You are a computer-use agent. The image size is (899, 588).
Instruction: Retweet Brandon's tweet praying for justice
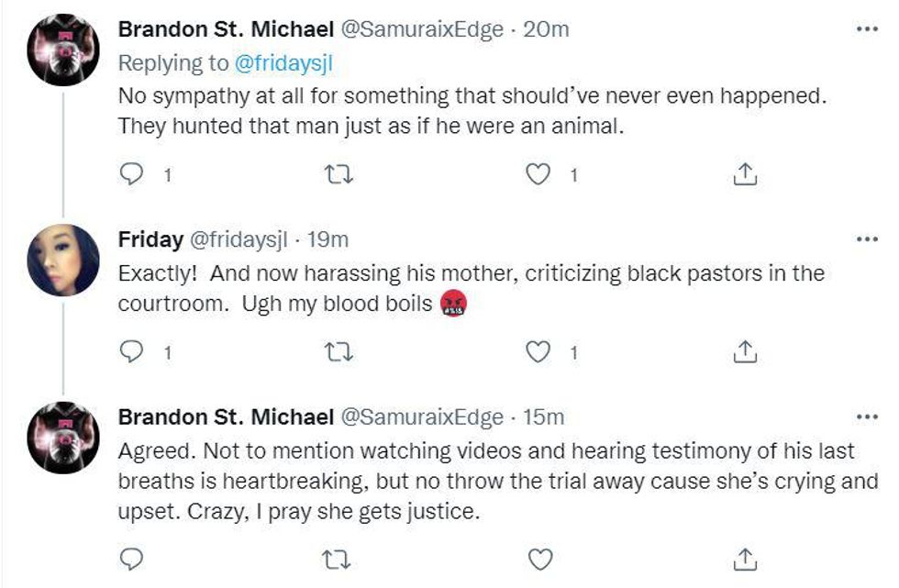click(339, 558)
